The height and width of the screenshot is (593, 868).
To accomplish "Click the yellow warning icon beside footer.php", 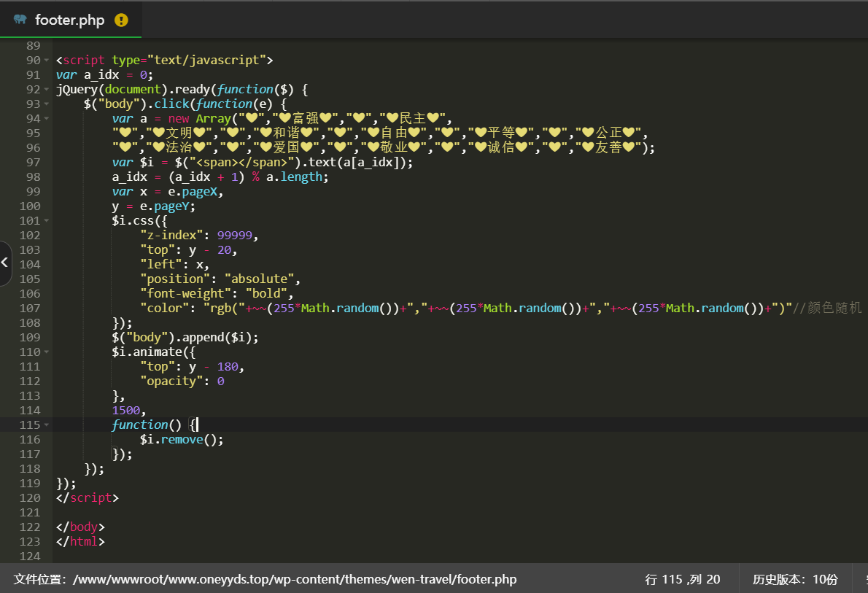I will [x=121, y=20].
